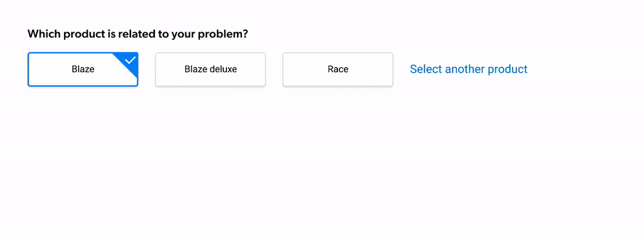Click the Race card button
Image resolution: width=644 pixels, height=237 pixels.
click(x=337, y=70)
